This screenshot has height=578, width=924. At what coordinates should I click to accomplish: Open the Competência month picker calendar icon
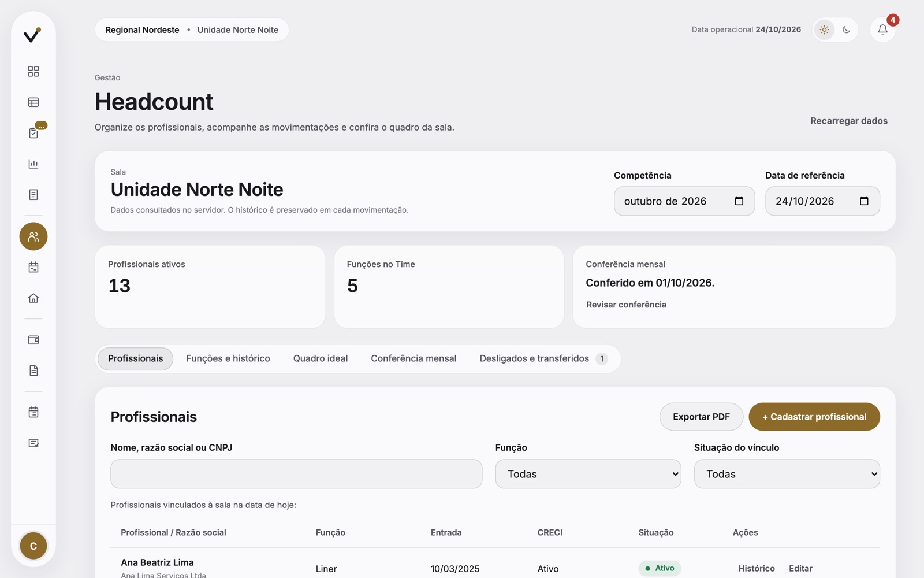click(x=739, y=201)
